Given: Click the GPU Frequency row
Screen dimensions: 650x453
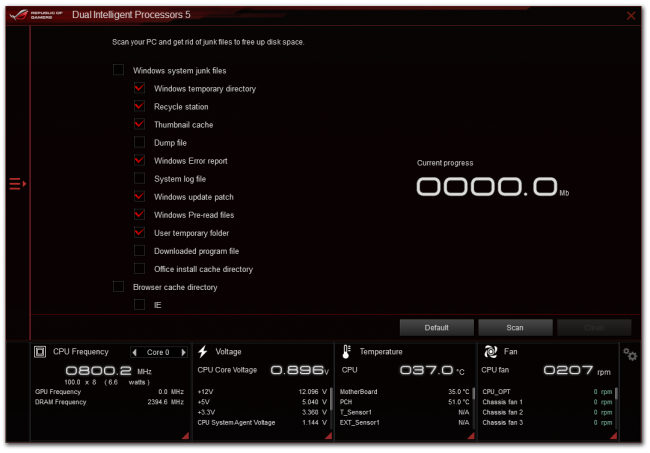Looking at the screenshot, I should [109, 392].
